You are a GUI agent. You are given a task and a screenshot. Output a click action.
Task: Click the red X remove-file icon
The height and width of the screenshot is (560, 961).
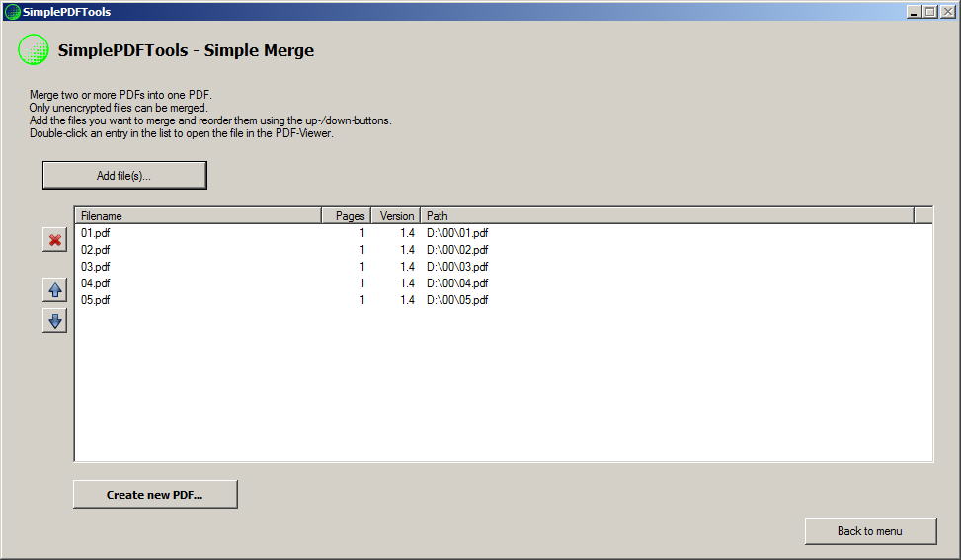(x=54, y=240)
